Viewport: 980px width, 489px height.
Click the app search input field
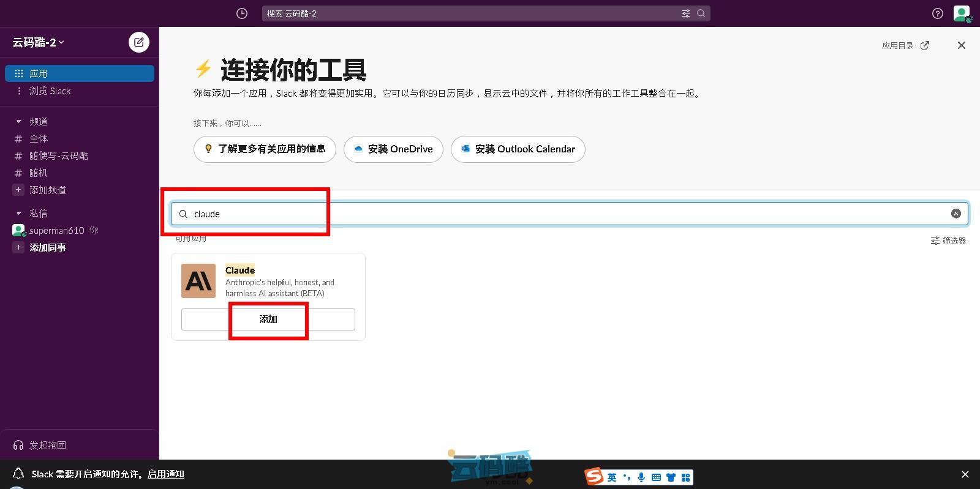click(551, 214)
